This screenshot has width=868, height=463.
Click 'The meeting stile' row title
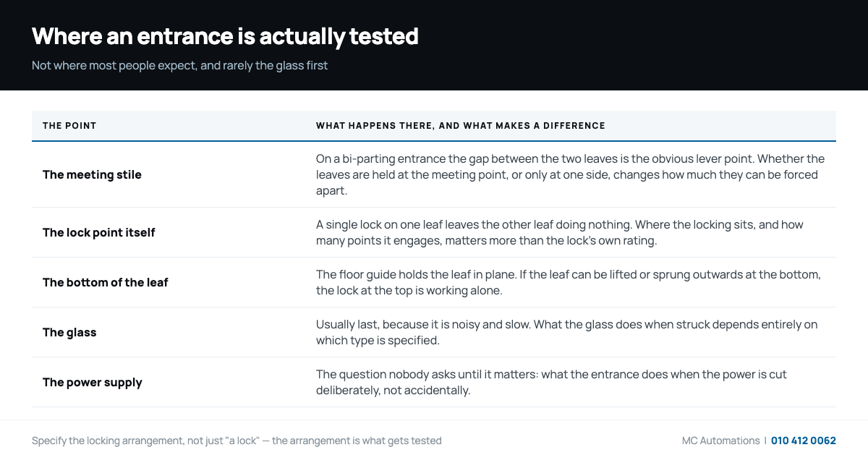click(92, 174)
